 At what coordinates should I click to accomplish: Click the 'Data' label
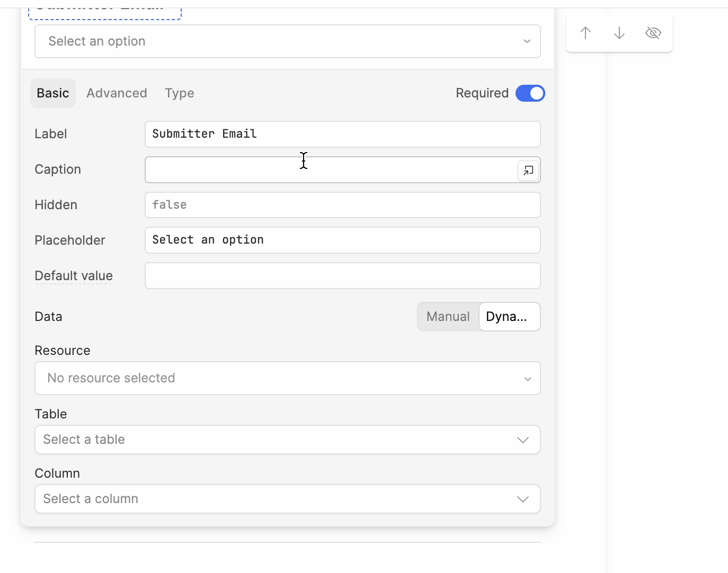[x=48, y=317]
